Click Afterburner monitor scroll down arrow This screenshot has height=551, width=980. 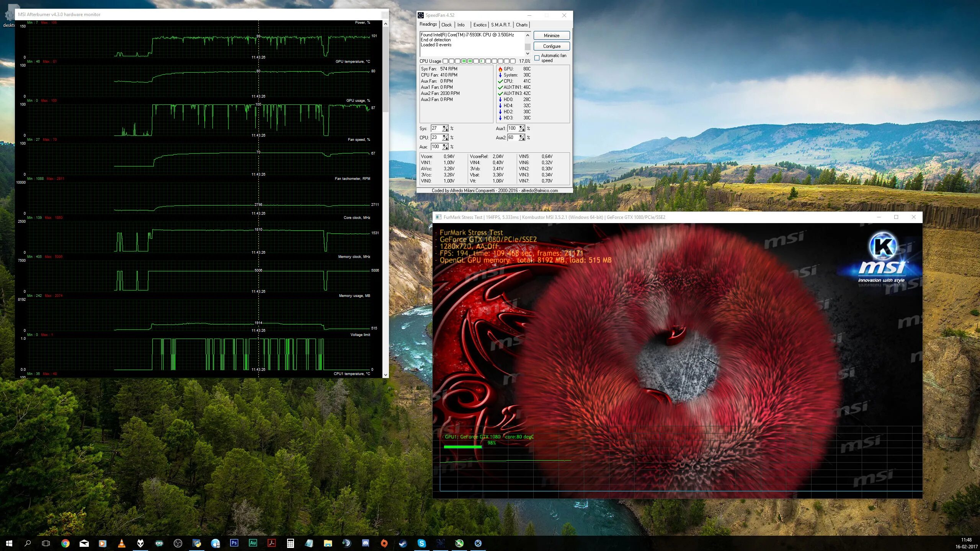(x=385, y=375)
